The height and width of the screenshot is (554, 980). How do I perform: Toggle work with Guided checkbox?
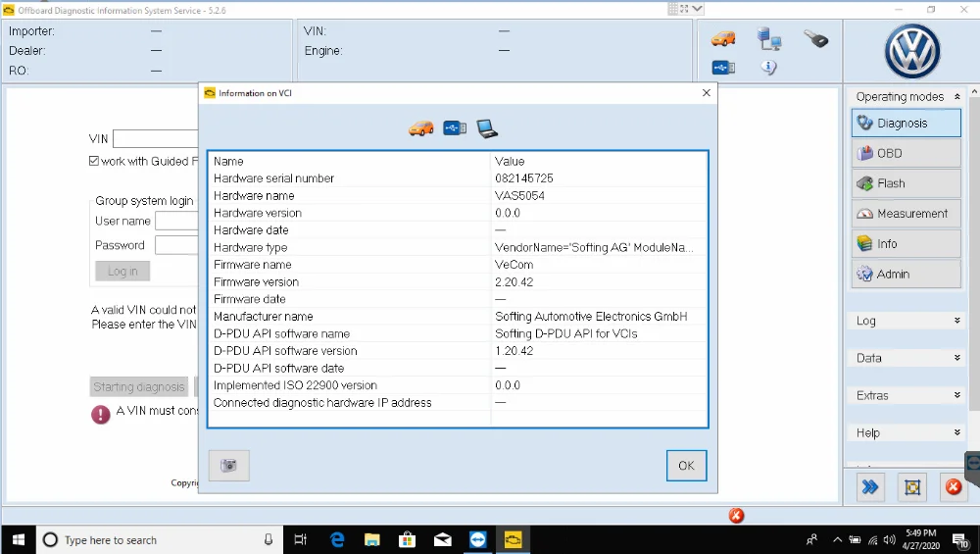pos(94,161)
